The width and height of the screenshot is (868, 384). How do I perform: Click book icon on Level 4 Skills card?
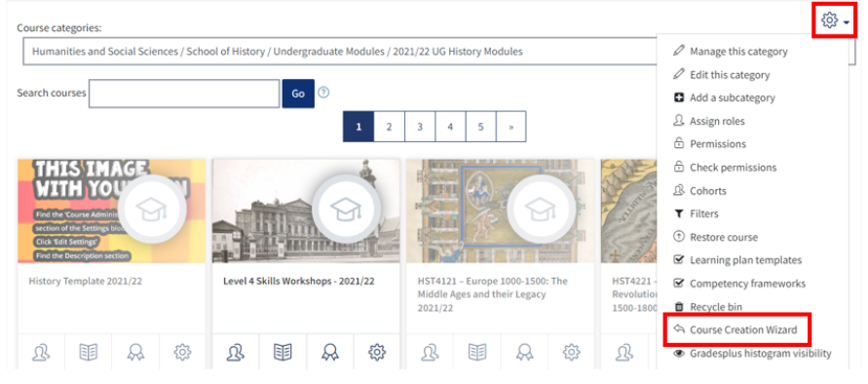[283, 352]
